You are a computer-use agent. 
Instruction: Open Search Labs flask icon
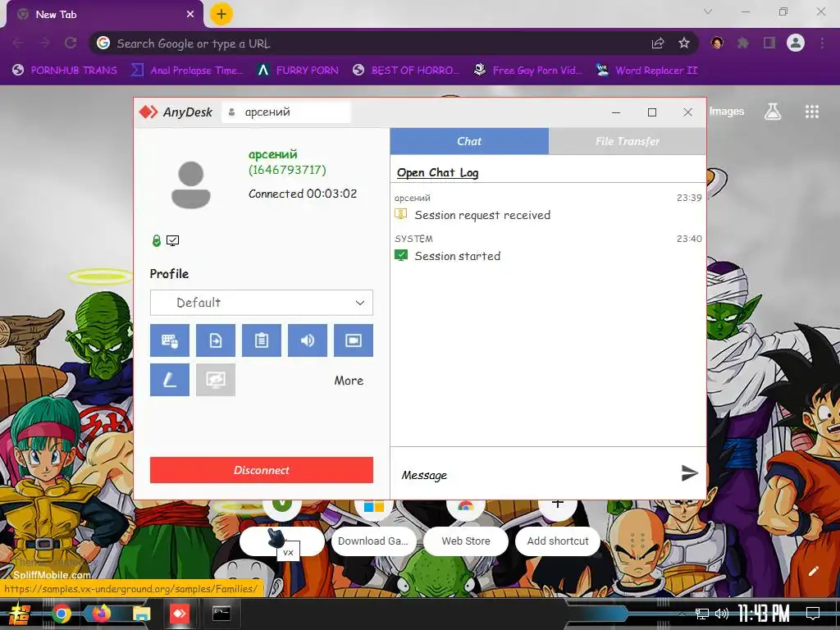[x=773, y=112]
